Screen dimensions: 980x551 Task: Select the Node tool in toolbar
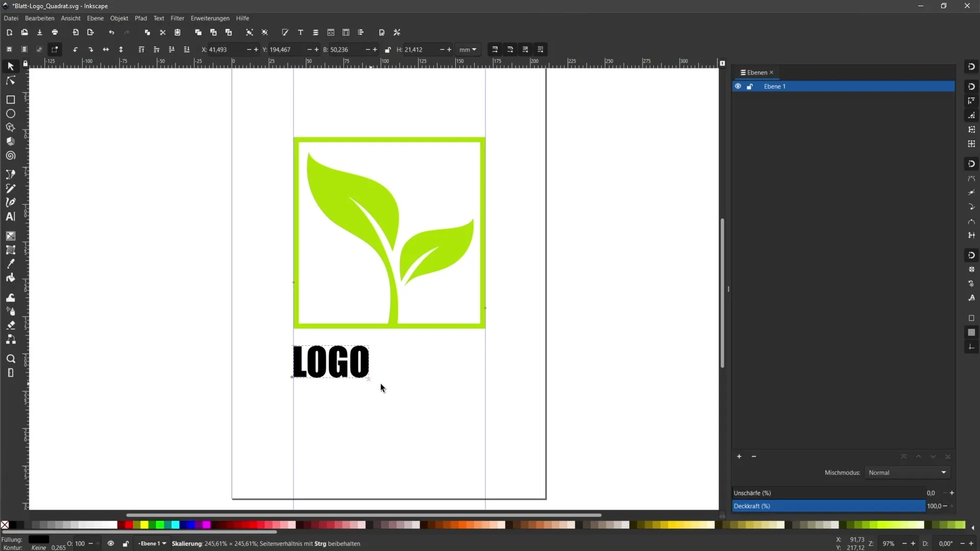[x=10, y=80]
